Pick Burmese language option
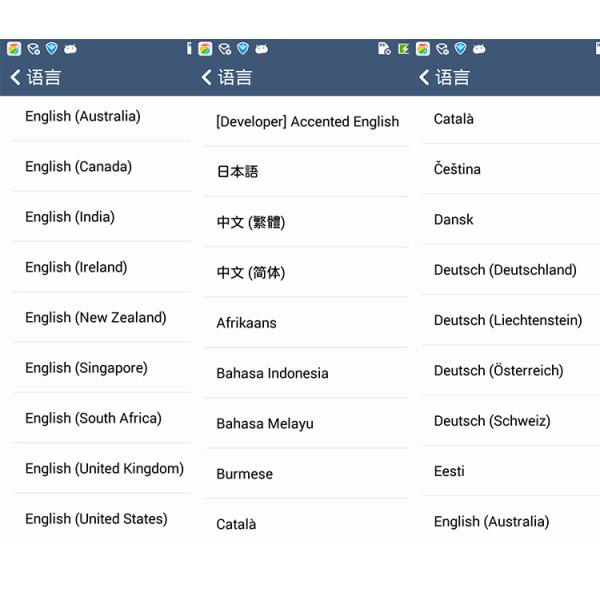 click(306, 474)
